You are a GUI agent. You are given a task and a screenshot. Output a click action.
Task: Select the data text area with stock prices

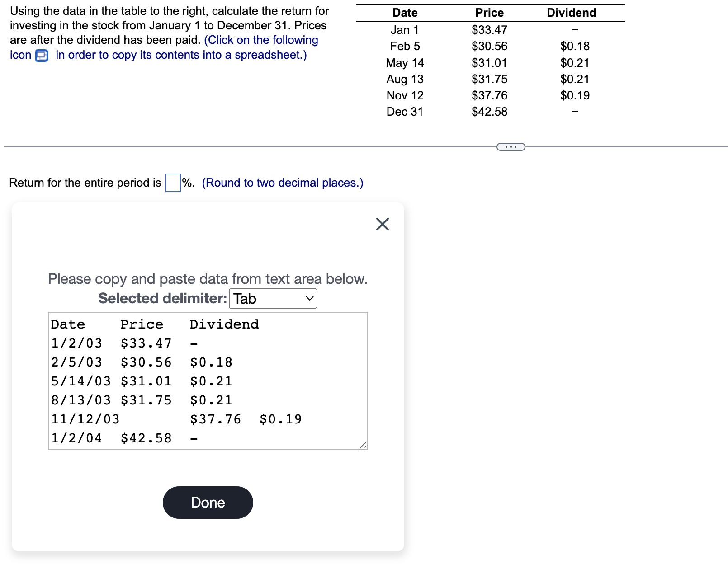tap(208, 381)
